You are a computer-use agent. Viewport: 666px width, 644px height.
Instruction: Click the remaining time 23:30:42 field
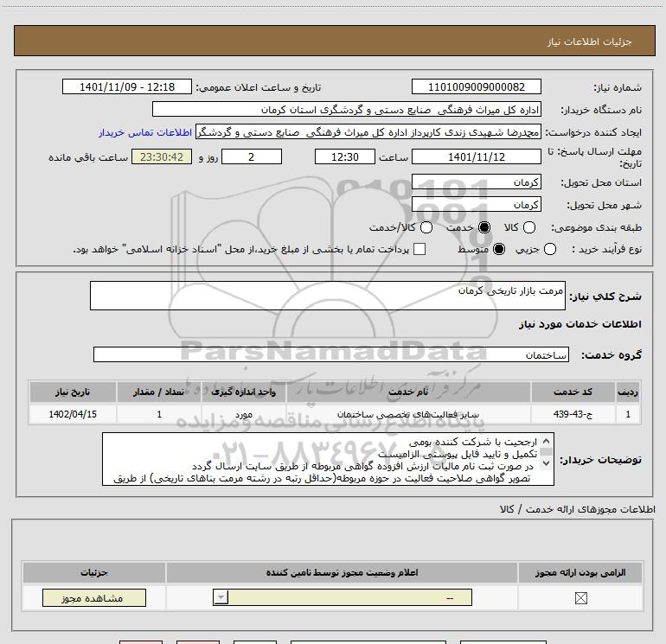pyautogui.click(x=162, y=156)
